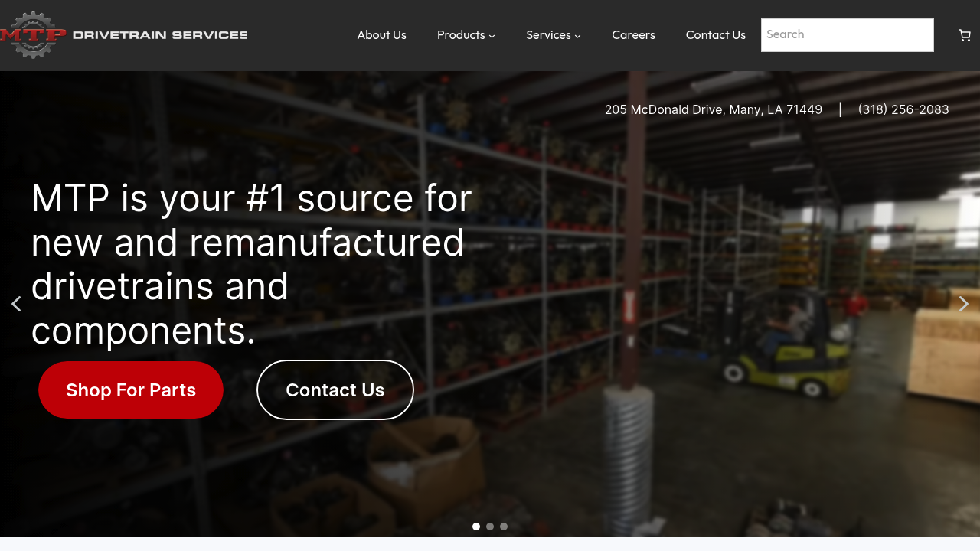Open the 205 McDonald Drive address link

[x=714, y=109]
